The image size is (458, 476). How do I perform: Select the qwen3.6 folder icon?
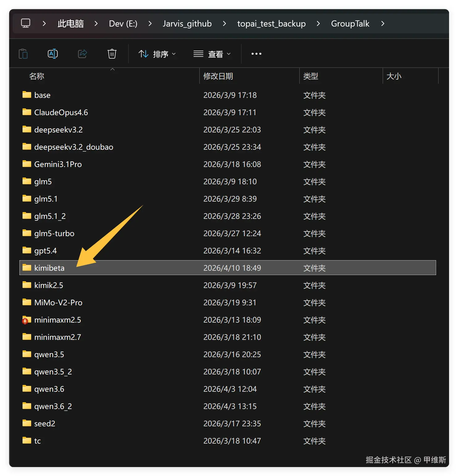point(27,388)
